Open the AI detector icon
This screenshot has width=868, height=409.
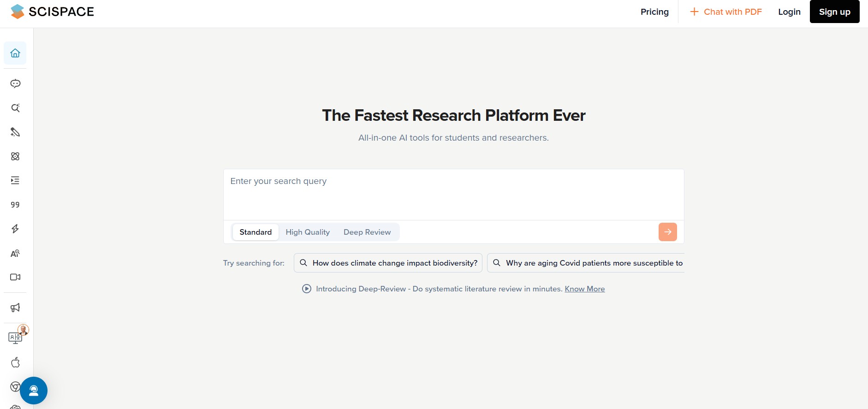pos(15,253)
